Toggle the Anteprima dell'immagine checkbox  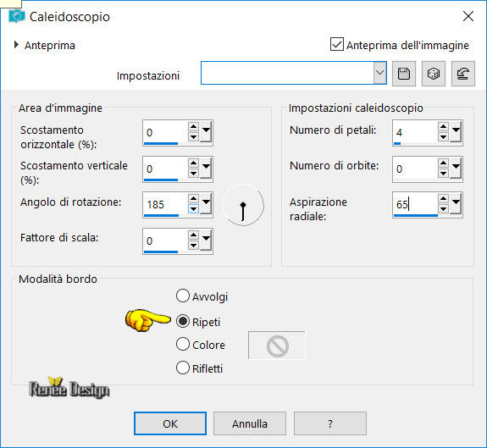[337, 44]
